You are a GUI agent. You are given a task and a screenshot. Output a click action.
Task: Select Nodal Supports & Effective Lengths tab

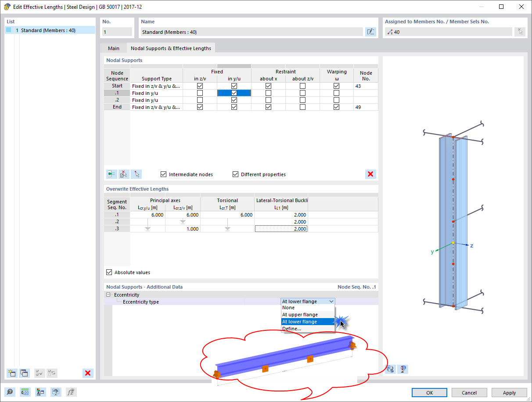click(x=171, y=48)
